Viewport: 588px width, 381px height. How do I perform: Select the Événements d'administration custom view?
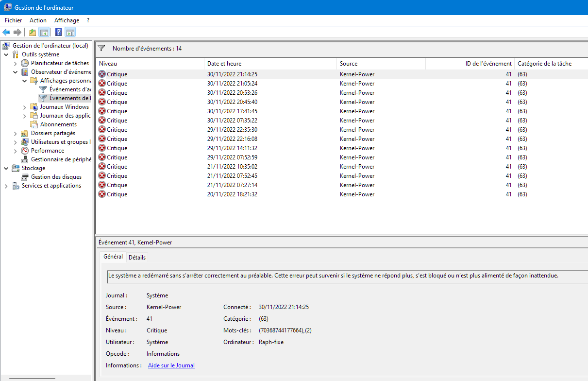pyautogui.click(x=65, y=89)
